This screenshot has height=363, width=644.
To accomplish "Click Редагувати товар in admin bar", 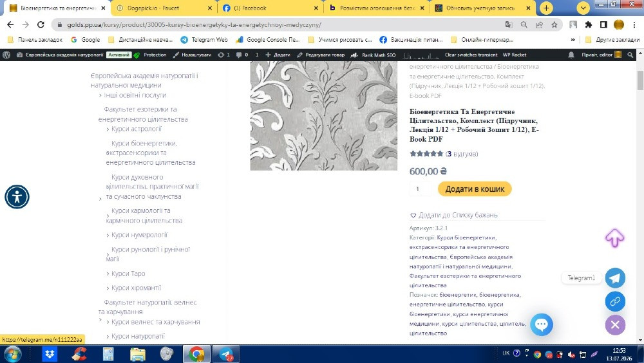I will [321, 55].
